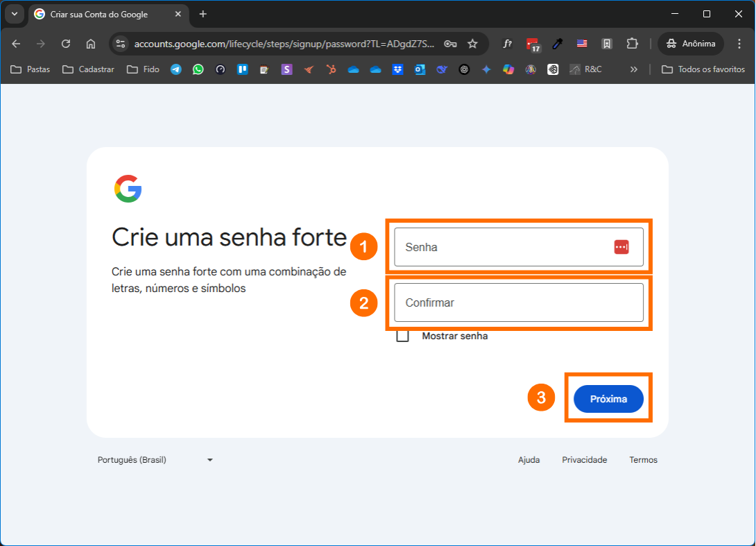Click the Próxima button
756x546 pixels.
click(x=608, y=399)
